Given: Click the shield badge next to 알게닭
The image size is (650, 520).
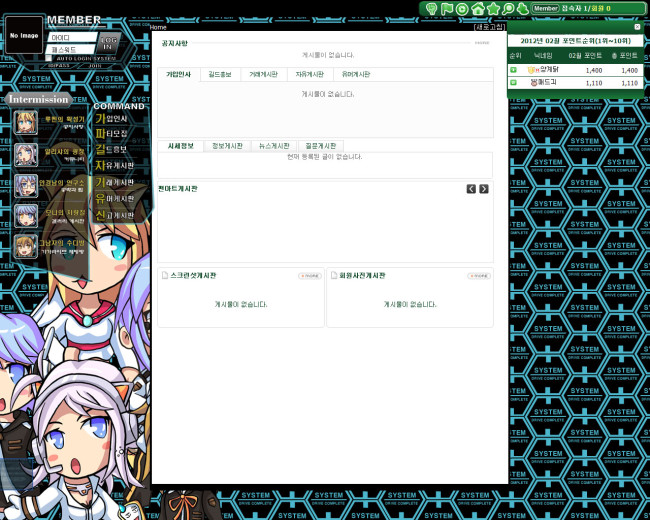Looking at the screenshot, I should tap(532, 70).
